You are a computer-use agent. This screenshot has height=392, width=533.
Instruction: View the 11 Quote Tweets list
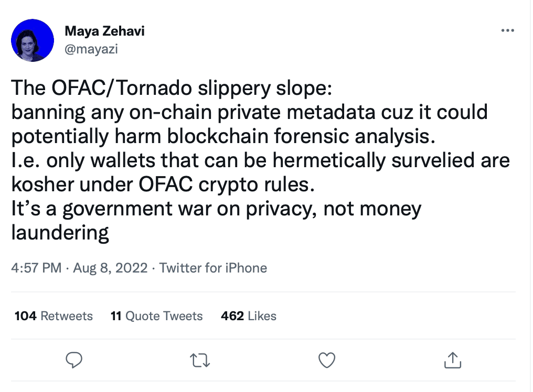pyautogui.click(x=157, y=316)
